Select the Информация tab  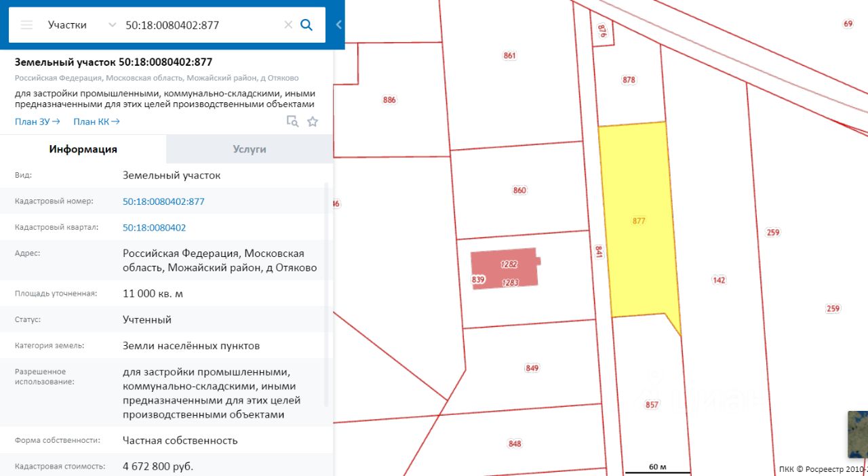tap(83, 149)
